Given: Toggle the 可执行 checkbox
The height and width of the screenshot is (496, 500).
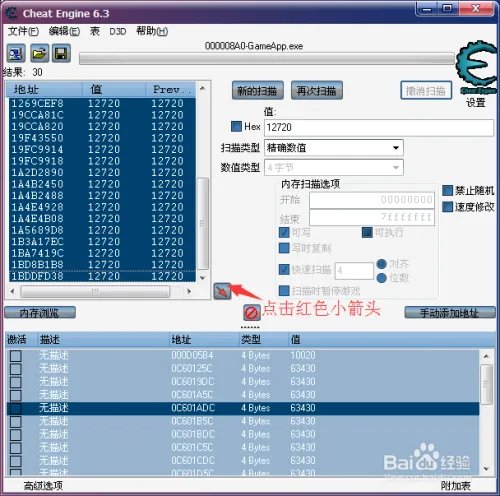Looking at the screenshot, I should (367, 232).
